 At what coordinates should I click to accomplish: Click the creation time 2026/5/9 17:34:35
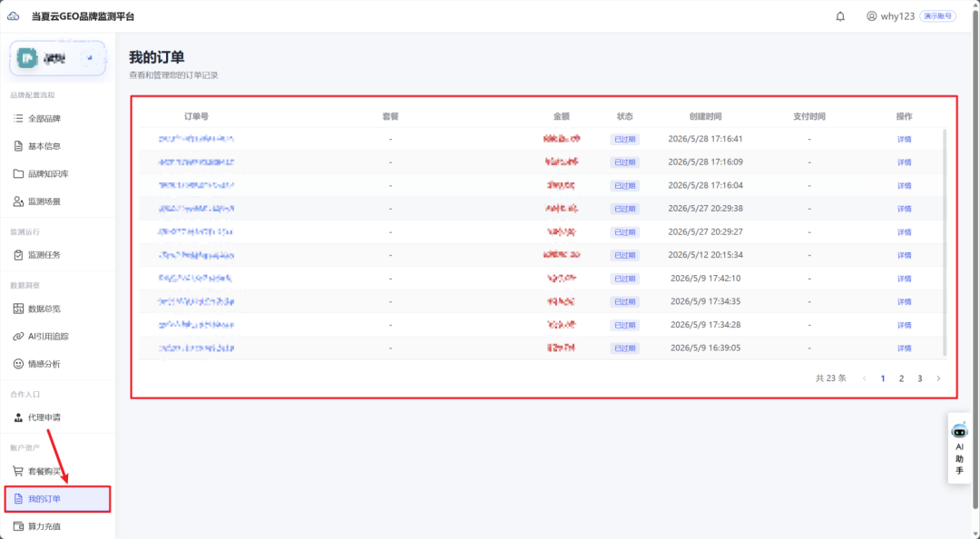[x=705, y=301]
